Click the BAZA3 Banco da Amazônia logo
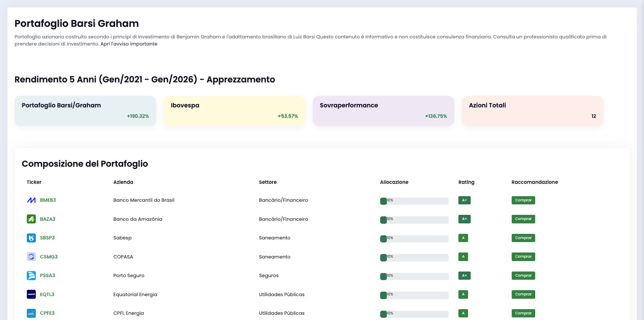 point(31,219)
